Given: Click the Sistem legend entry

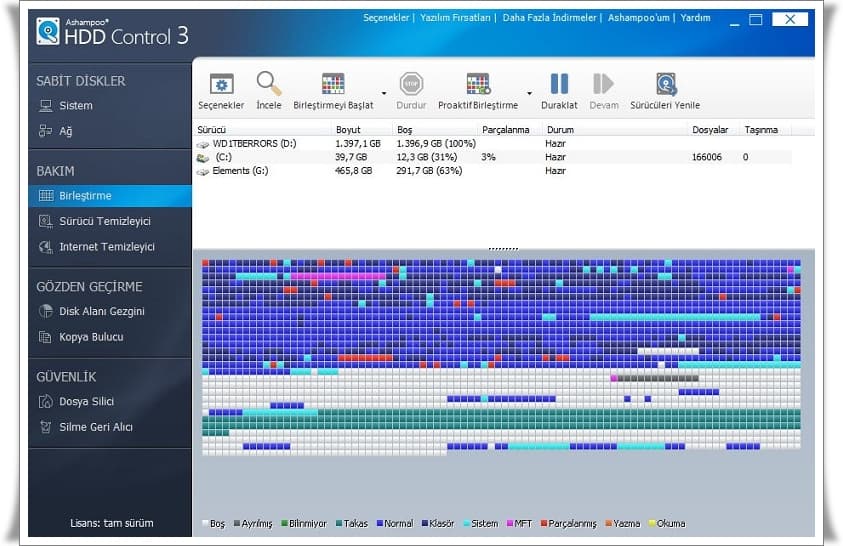Looking at the screenshot, I should [481, 523].
